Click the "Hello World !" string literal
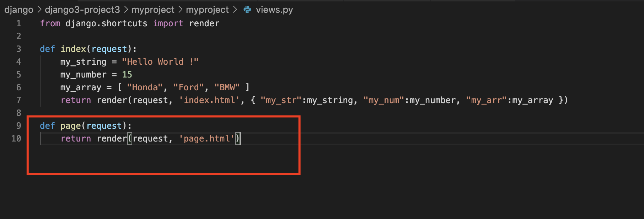 point(160,62)
